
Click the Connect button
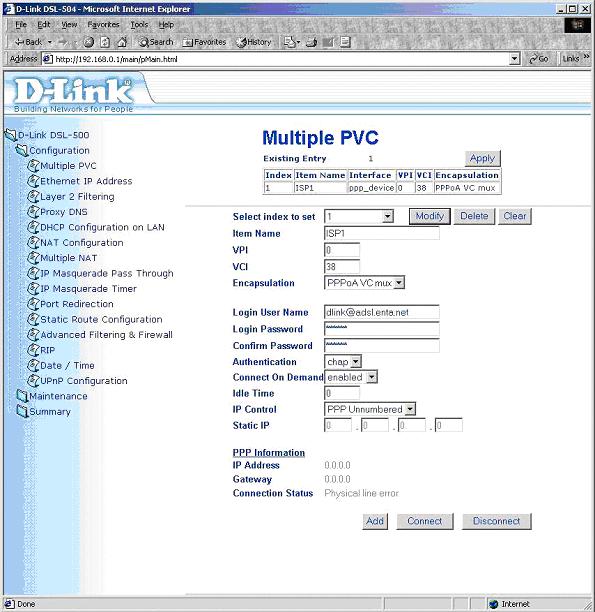click(425, 521)
